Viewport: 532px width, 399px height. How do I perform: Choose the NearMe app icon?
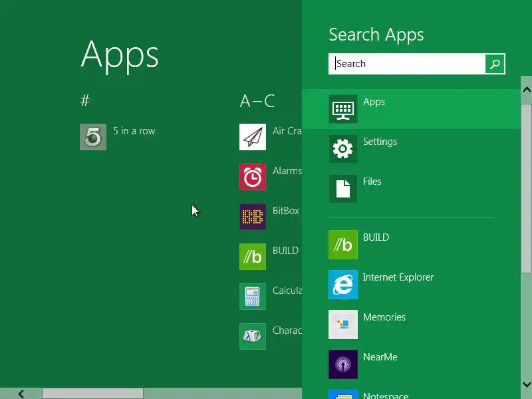(x=343, y=364)
